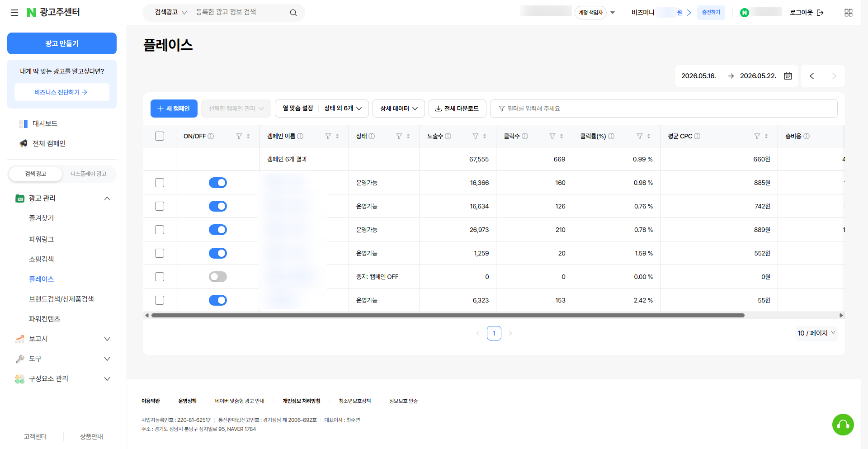Click the 새 캠페인 button
Image resolution: width=868 pixels, height=449 pixels.
tap(174, 109)
